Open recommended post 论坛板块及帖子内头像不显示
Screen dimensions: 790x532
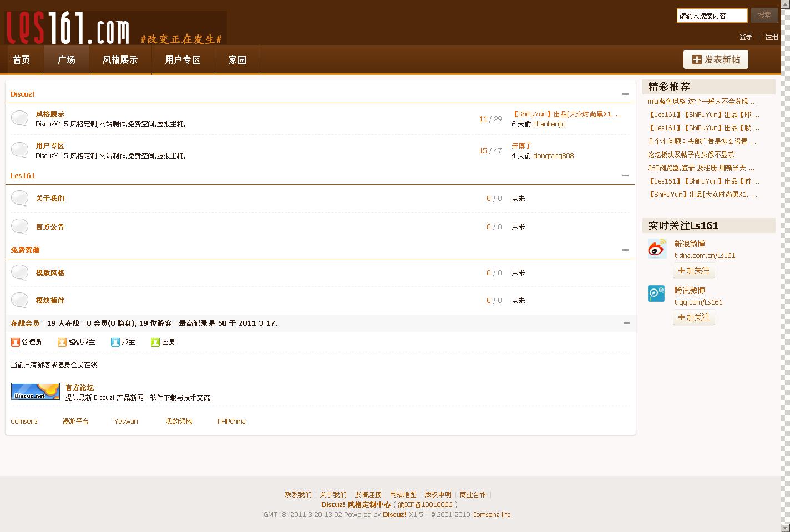691,155
